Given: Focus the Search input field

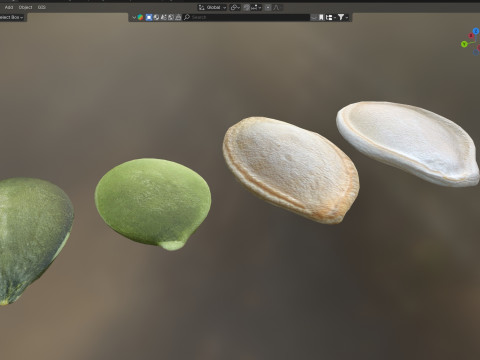Looking at the screenshot, I should [246, 17].
